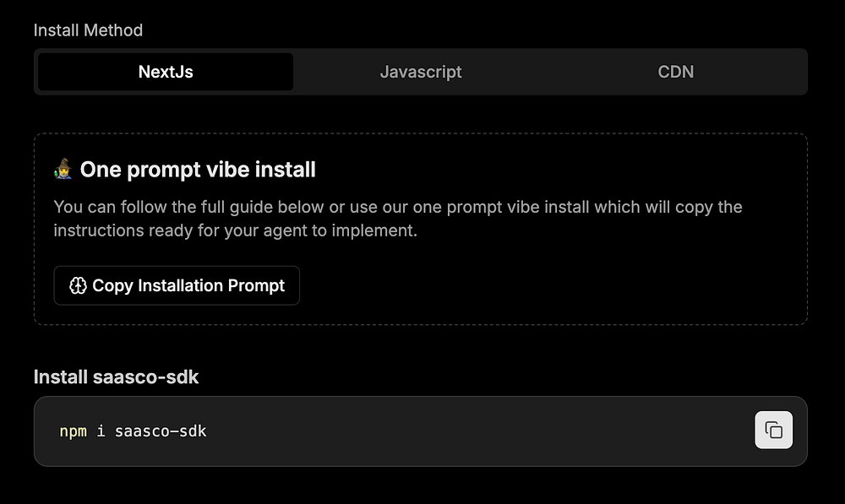Viewport: 845px width, 504px height.
Task: Click the "Copy" word on the installation prompt button
Action: pos(112,286)
